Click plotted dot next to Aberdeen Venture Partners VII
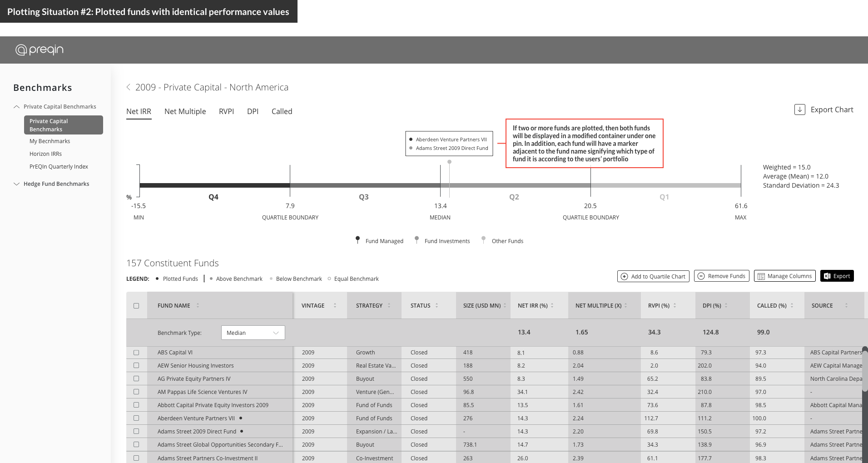 (241, 418)
